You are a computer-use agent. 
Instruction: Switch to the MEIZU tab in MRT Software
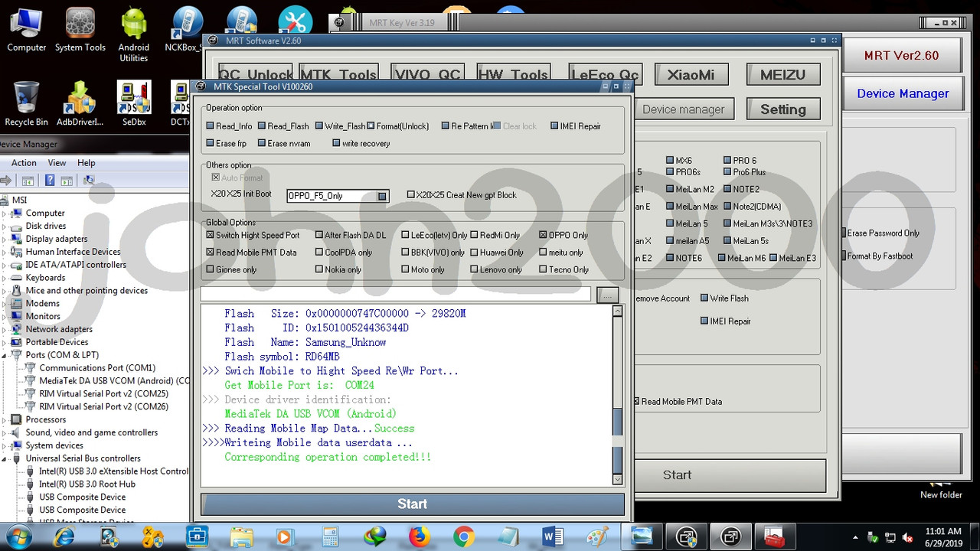tap(782, 74)
